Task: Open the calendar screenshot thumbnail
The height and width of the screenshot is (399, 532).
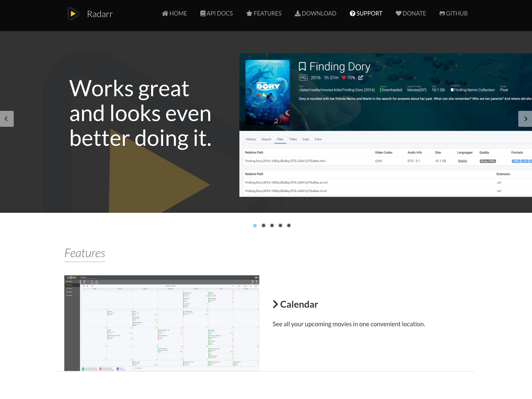Action: point(162,323)
